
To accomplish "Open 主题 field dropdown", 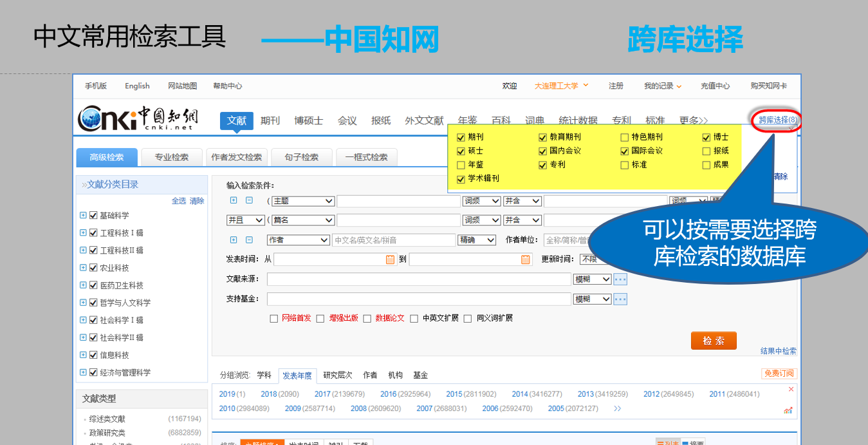I will (302, 201).
